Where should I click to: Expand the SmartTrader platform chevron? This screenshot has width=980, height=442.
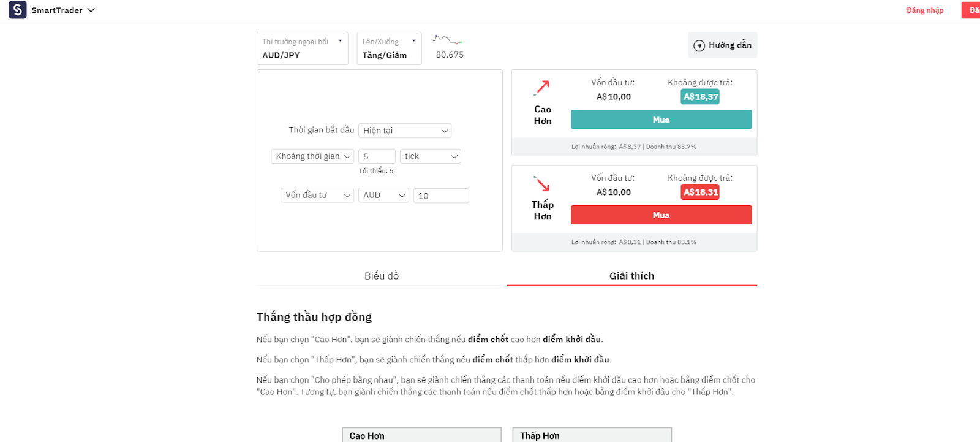pos(91,10)
